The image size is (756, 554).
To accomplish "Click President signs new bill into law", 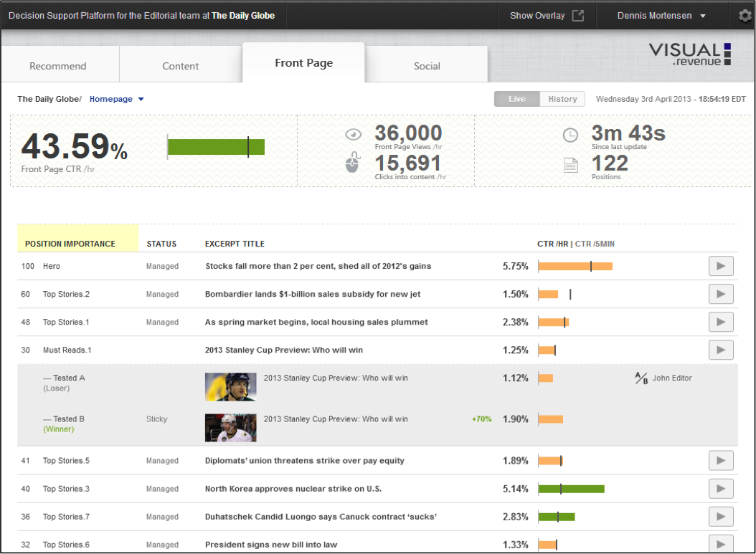I will point(271,545).
